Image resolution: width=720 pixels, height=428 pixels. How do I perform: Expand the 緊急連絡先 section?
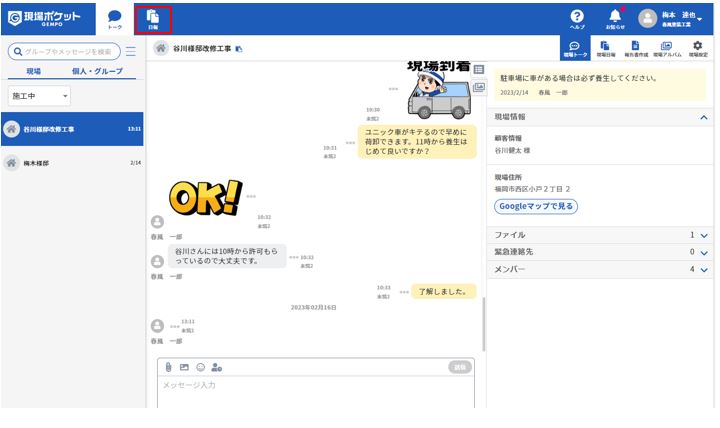[x=600, y=252]
